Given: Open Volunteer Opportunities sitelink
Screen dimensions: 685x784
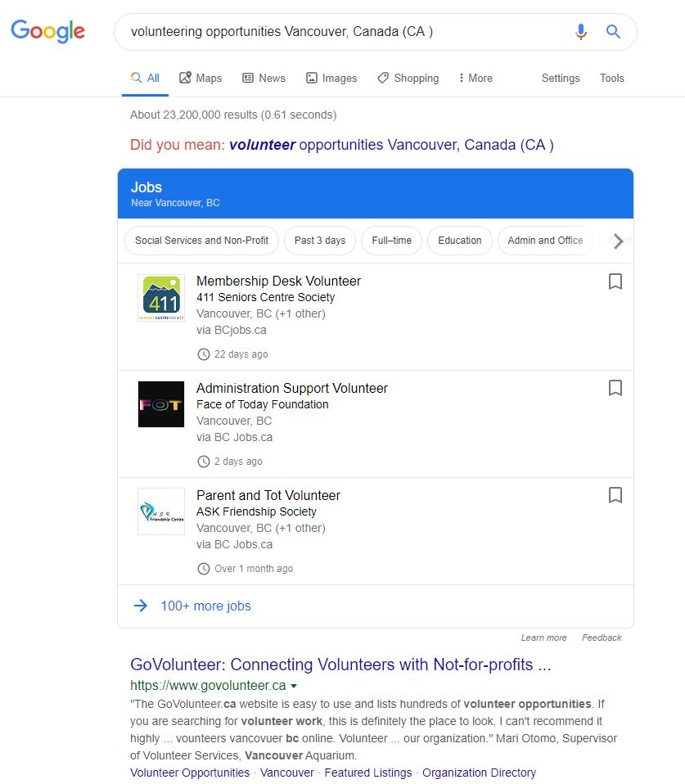Looking at the screenshot, I should 190,773.
